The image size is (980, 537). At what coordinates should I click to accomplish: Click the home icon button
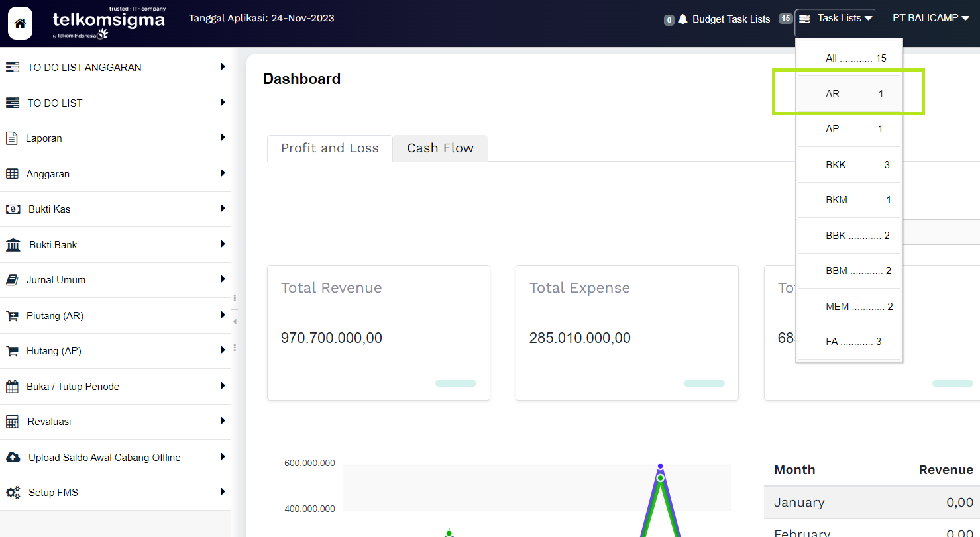20,24
